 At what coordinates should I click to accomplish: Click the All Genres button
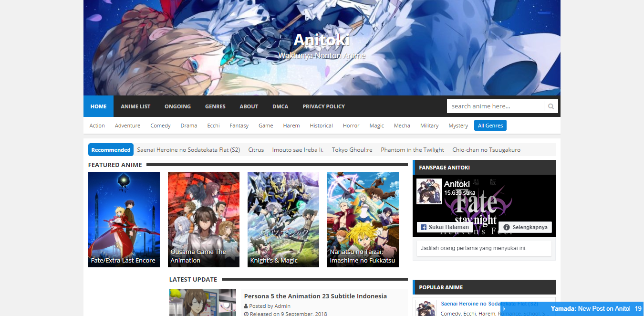(490, 126)
